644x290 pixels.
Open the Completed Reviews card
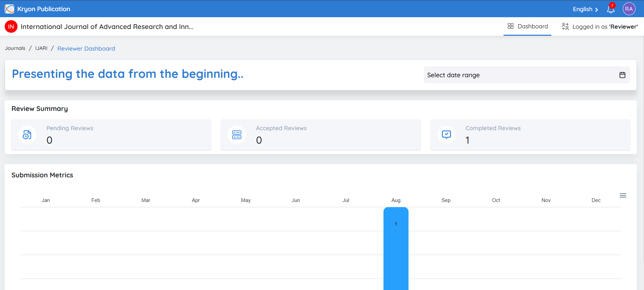tap(530, 135)
